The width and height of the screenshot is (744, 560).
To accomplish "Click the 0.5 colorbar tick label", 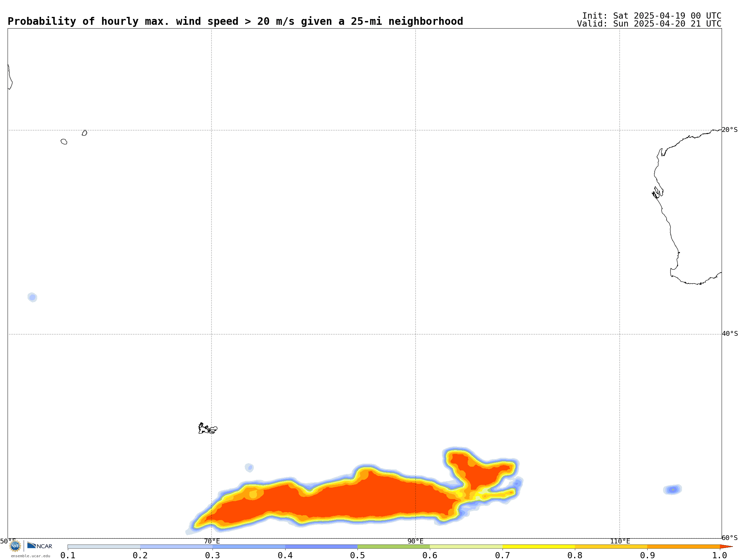I will [358, 555].
